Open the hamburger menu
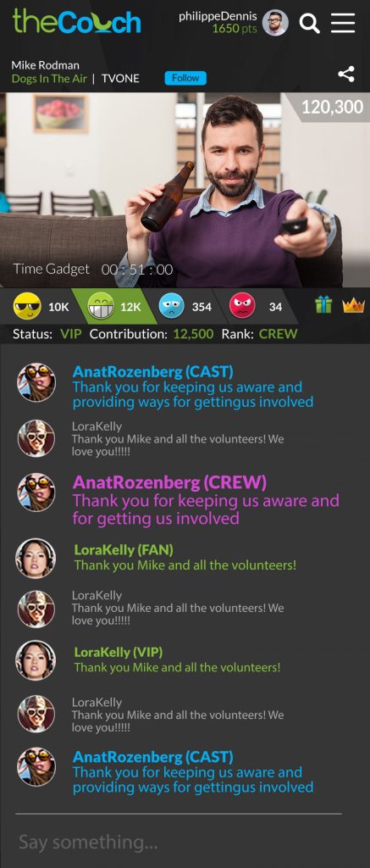The image size is (370, 868). click(343, 23)
